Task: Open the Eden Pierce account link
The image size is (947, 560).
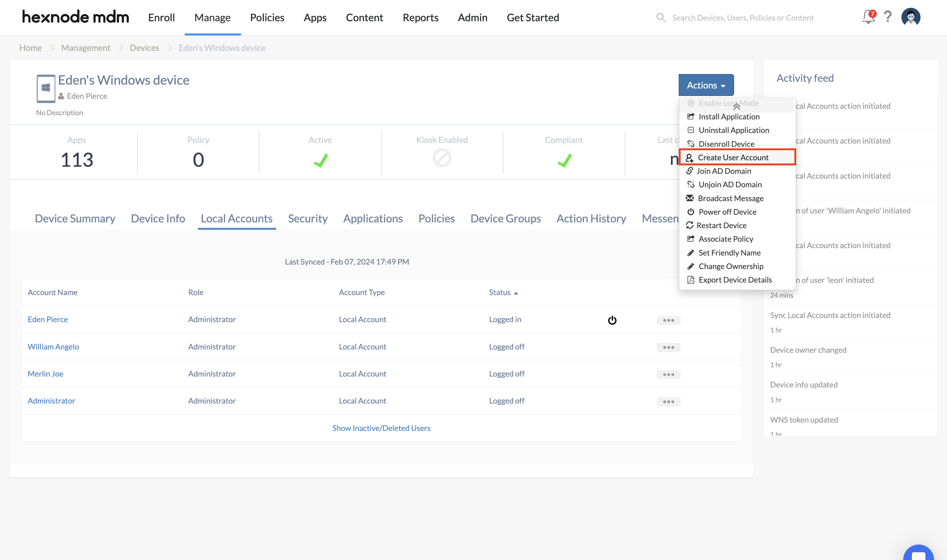Action: point(48,319)
